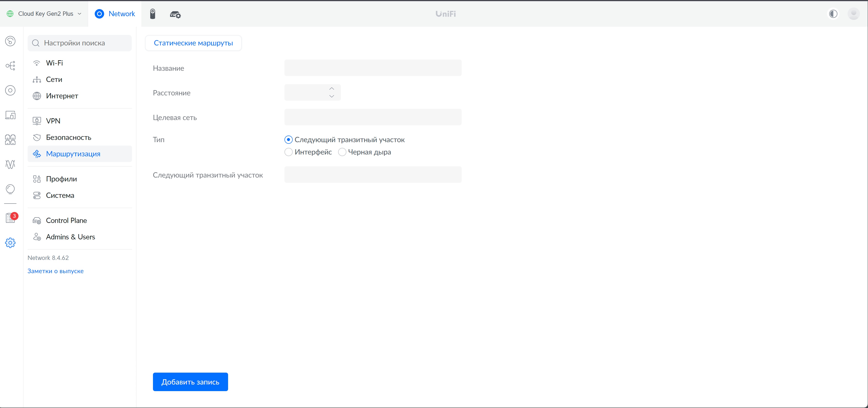868x408 pixels.
Task: Switch to the Network application tab
Action: pyautogui.click(x=115, y=14)
